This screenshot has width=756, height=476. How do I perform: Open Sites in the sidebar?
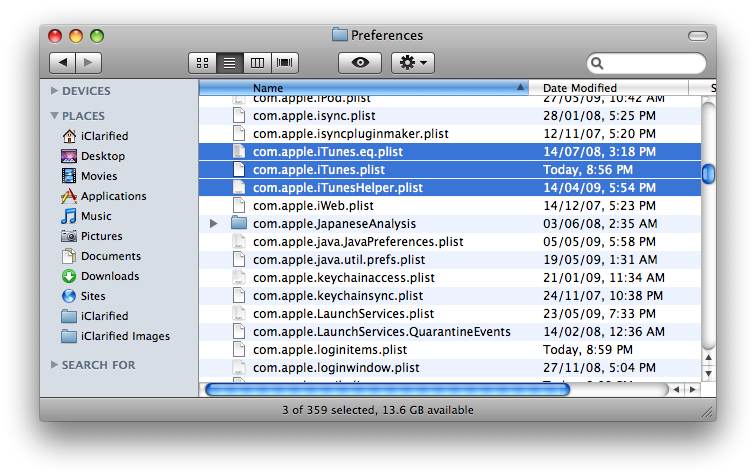pos(84,296)
